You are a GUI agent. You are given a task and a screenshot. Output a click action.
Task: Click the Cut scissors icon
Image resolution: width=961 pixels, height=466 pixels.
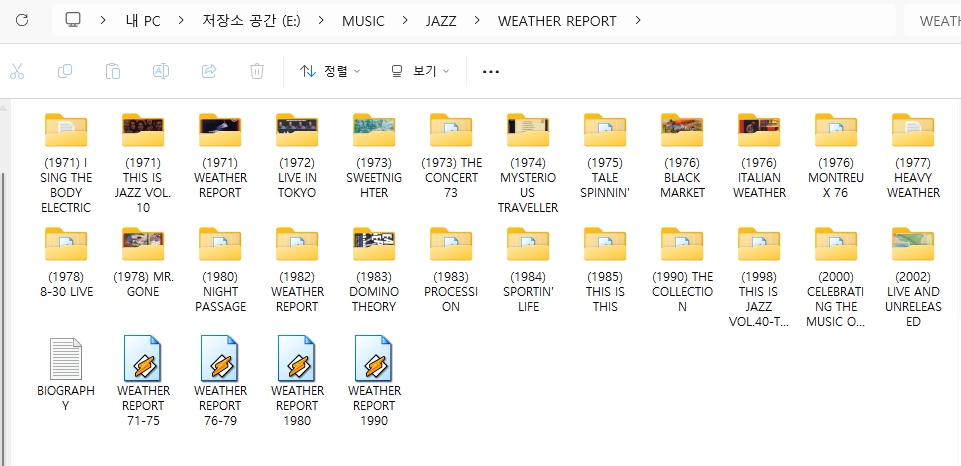[17, 71]
